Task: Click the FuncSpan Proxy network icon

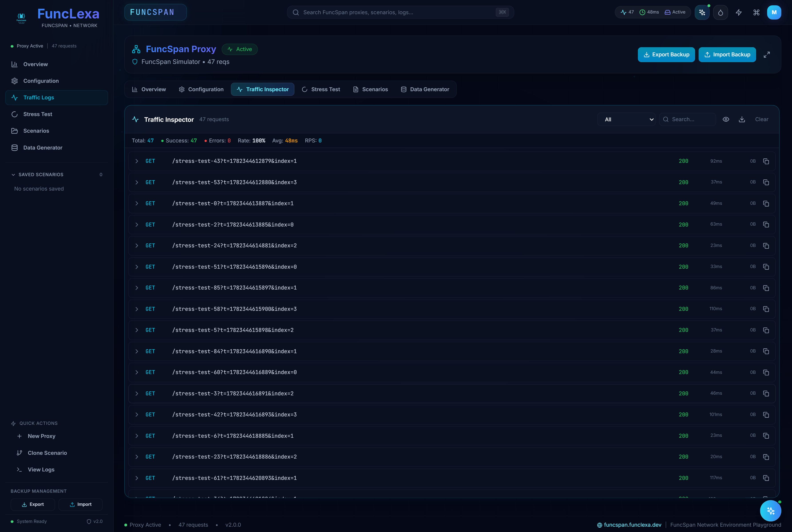Action: 136,49
